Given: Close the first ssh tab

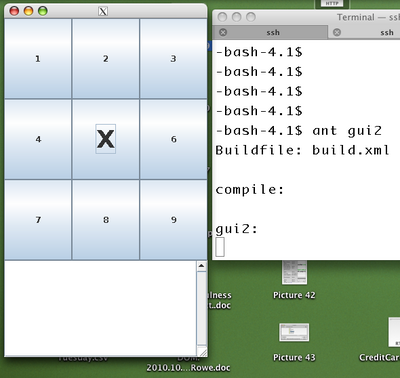Looking at the screenshot, I should tap(223, 32).
